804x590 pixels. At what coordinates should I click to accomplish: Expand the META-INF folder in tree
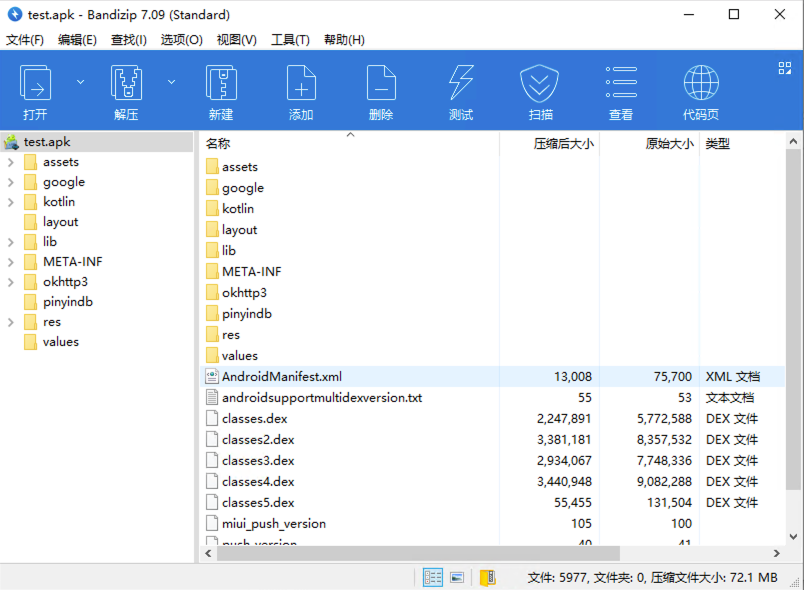coord(11,262)
